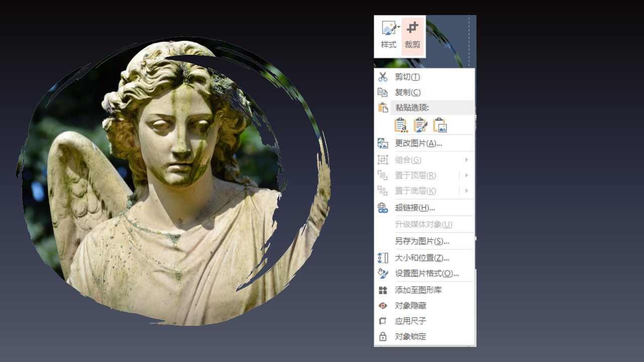Open 设置图片格式(O)... format picture pane

point(424,274)
